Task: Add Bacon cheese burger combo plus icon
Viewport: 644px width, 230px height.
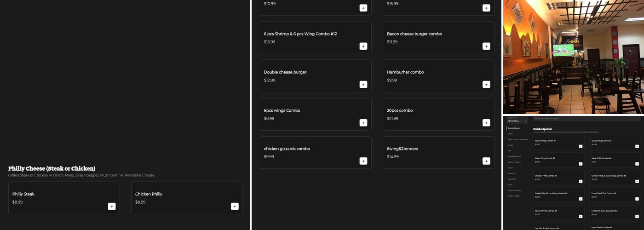Action: point(486,46)
